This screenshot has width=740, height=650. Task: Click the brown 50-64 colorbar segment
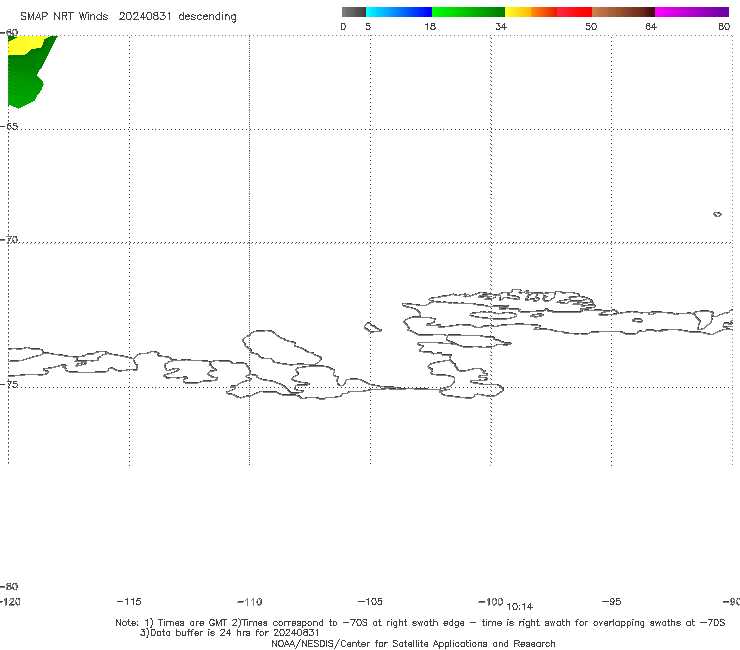click(623, 12)
